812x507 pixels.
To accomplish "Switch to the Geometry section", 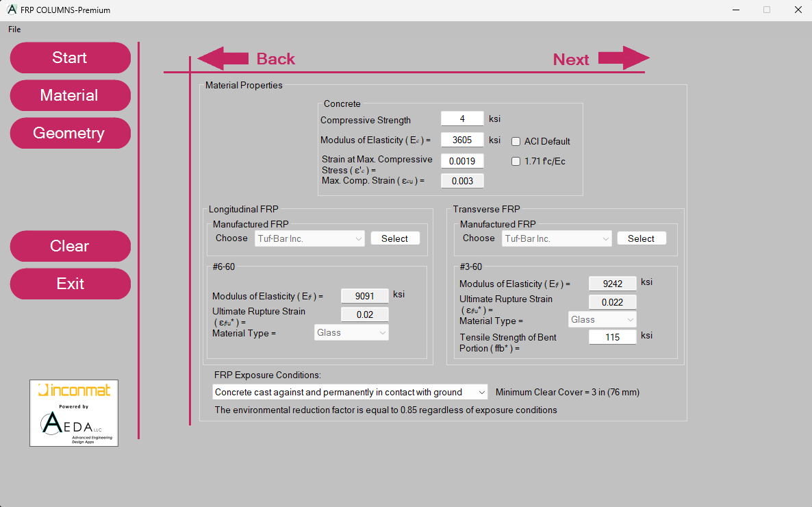I will pyautogui.click(x=70, y=133).
